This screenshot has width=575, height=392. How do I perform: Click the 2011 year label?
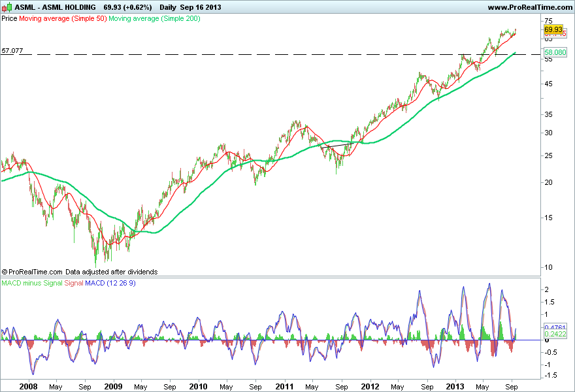click(x=285, y=387)
